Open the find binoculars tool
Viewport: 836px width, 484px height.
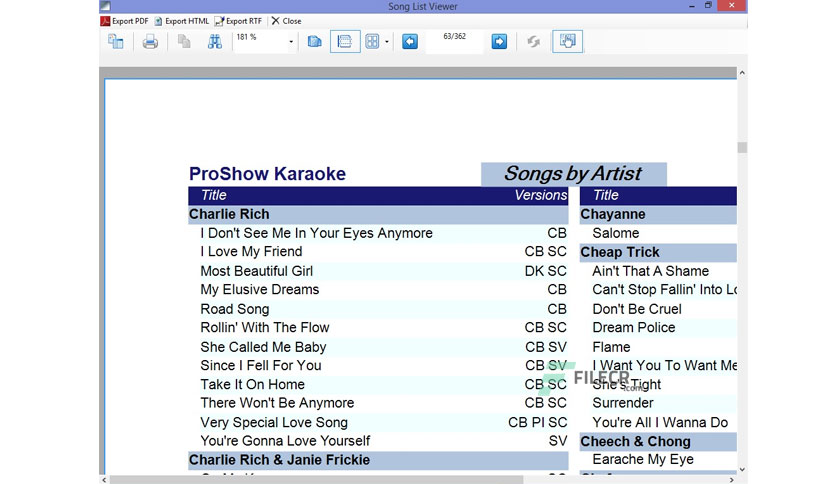click(x=214, y=42)
